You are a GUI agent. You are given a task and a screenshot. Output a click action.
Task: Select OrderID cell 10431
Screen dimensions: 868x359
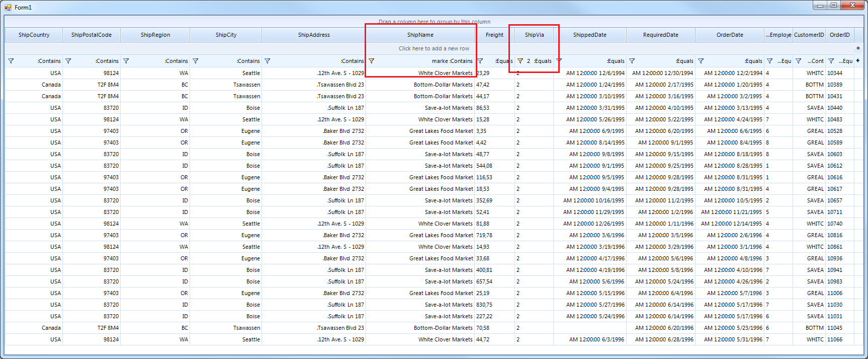[840, 96]
